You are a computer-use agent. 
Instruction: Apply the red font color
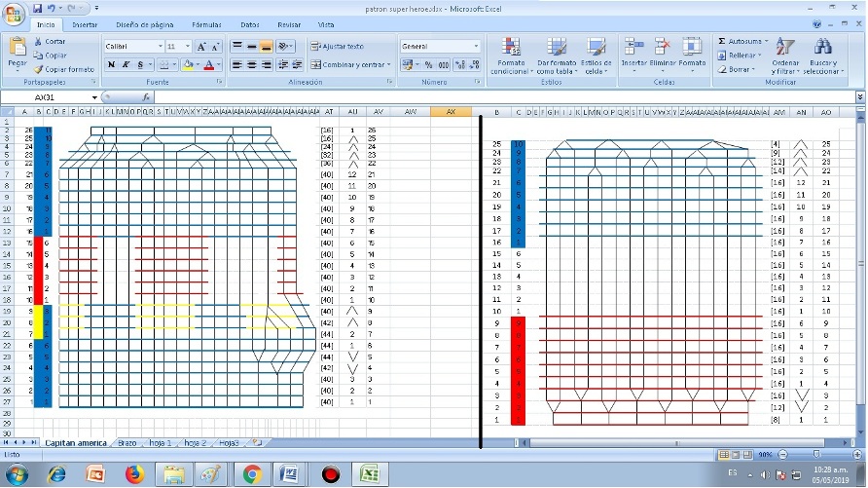coord(209,65)
